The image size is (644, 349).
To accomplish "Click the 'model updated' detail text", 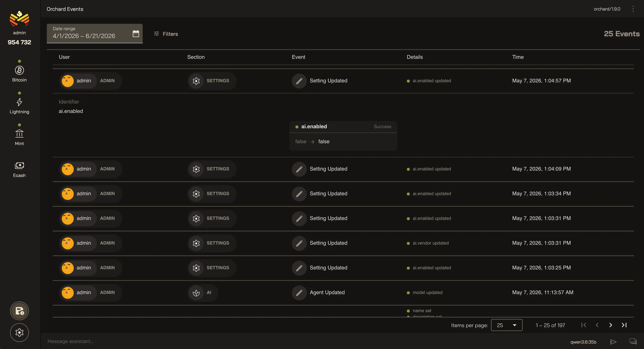I will [428, 292].
